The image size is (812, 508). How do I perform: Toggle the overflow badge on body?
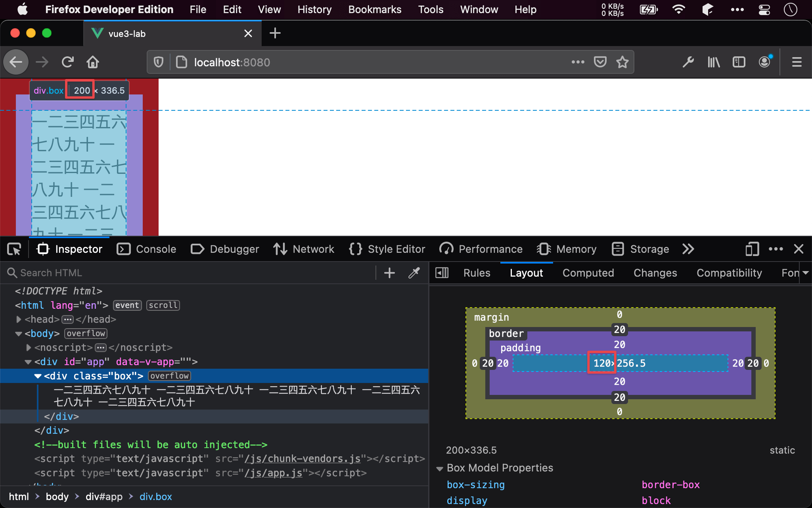tap(85, 333)
